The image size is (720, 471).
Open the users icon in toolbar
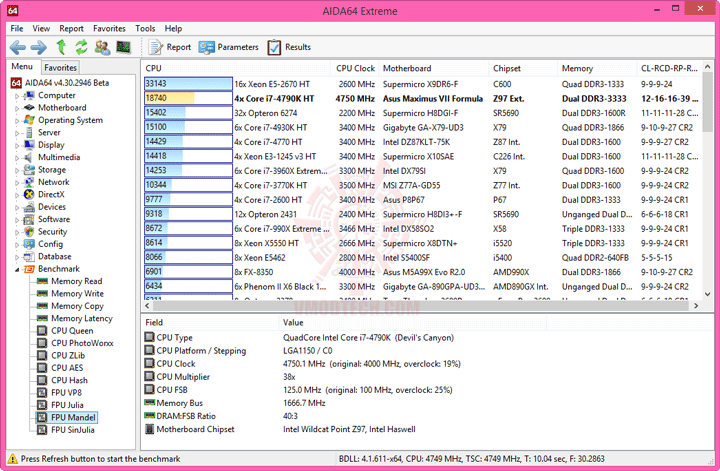pyautogui.click(x=102, y=47)
